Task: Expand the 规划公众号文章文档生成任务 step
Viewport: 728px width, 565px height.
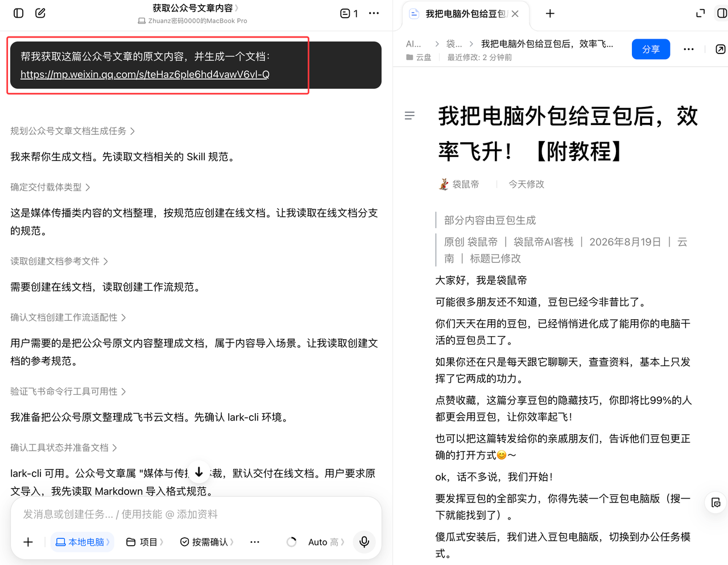Action: 73,131
